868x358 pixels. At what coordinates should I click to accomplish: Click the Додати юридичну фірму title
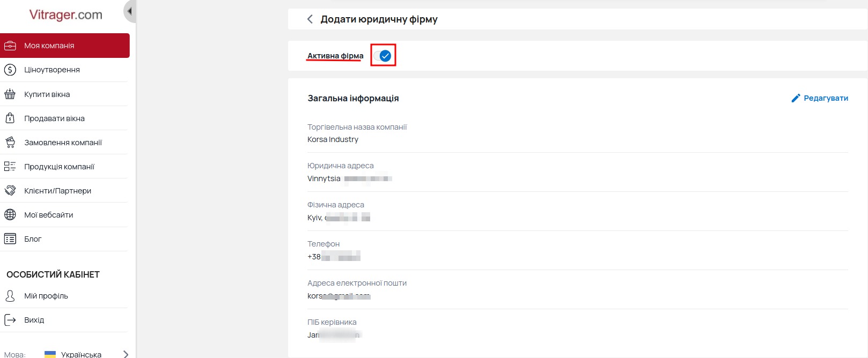pyautogui.click(x=379, y=19)
